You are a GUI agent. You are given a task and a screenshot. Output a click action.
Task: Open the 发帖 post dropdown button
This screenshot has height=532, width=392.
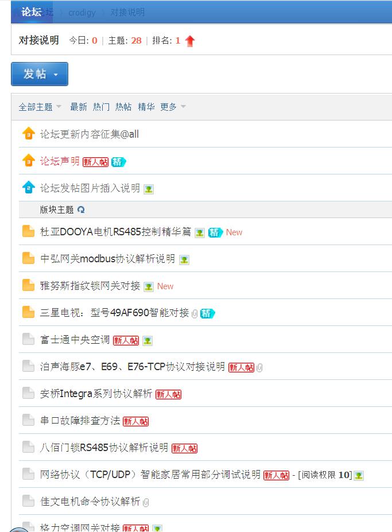40,74
